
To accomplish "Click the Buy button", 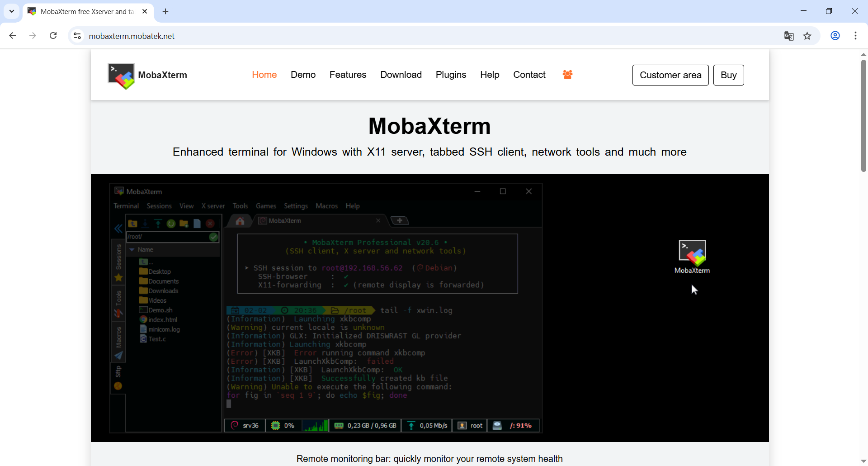I will coord(728,75).
